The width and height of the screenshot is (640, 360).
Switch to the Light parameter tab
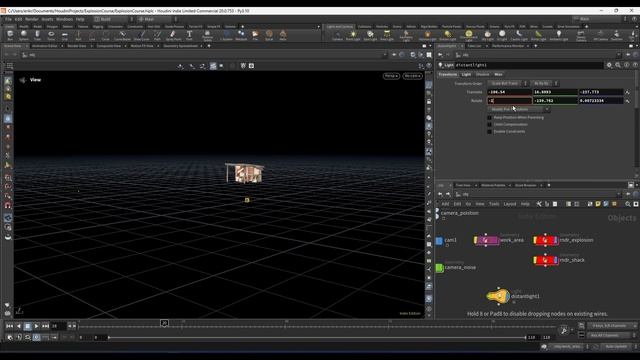466,74
